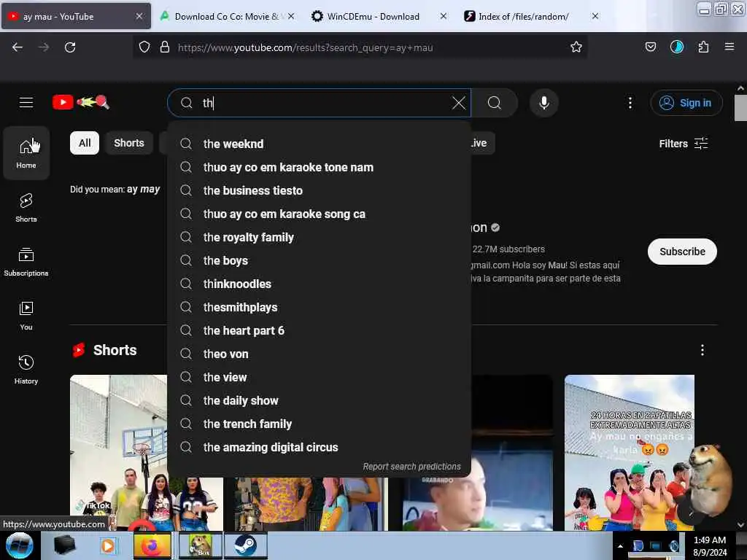Open YouTube settings three-dot menu
Image resolution: width=747 pixels, height=560 pixels.
[x=630, y=103]
